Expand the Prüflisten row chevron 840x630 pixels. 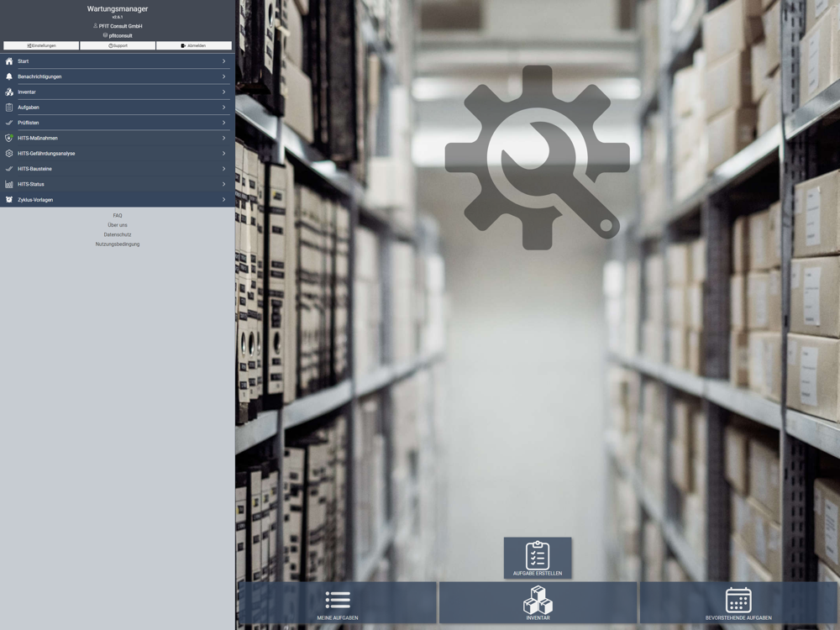tap(224, 123)
